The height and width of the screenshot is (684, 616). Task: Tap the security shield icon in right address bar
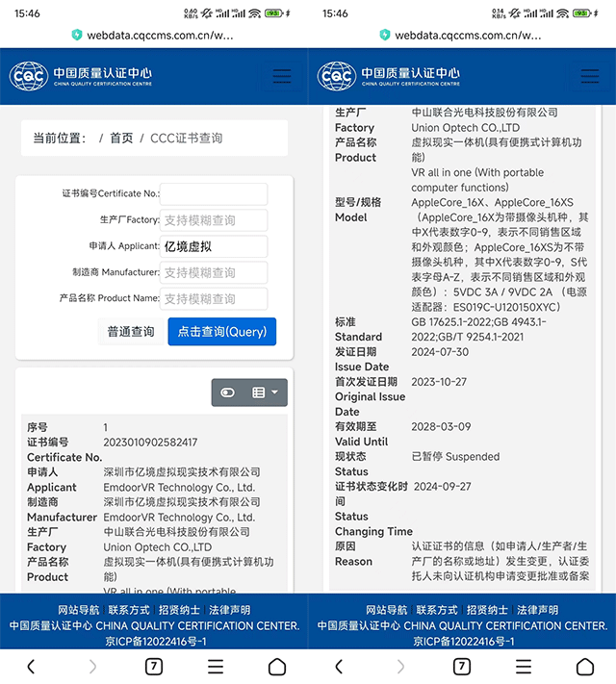(385, 35)
